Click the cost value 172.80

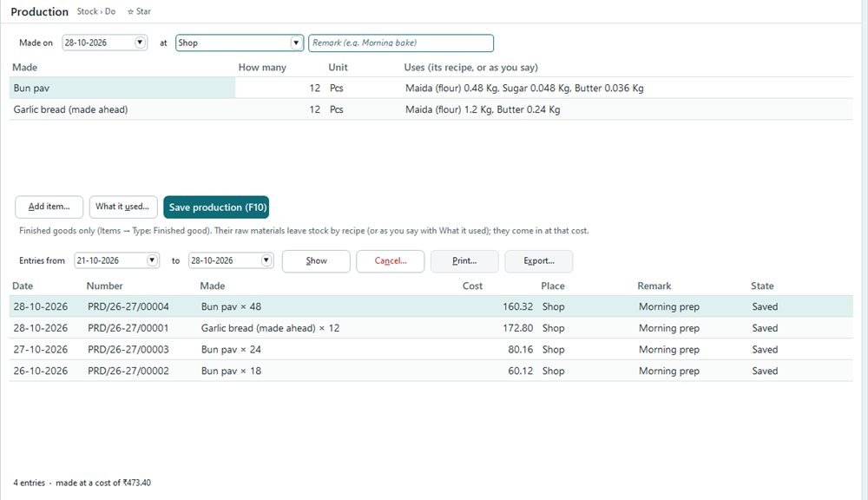tap(517, 328)
